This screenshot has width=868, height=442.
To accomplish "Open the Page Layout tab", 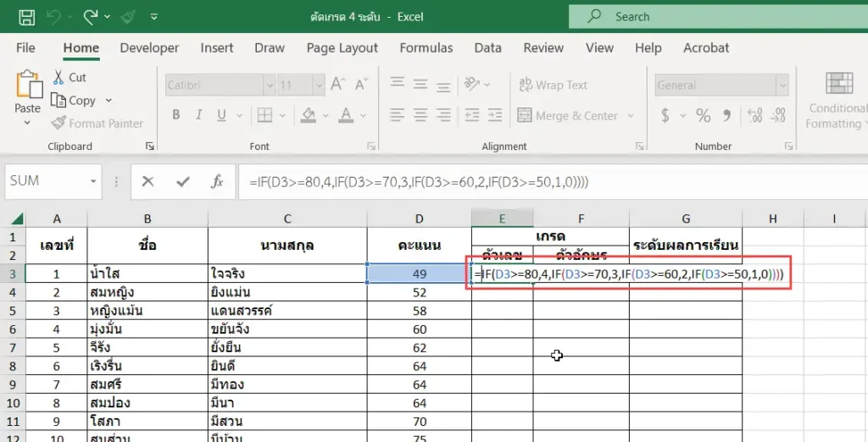I will tap(342, 48).
